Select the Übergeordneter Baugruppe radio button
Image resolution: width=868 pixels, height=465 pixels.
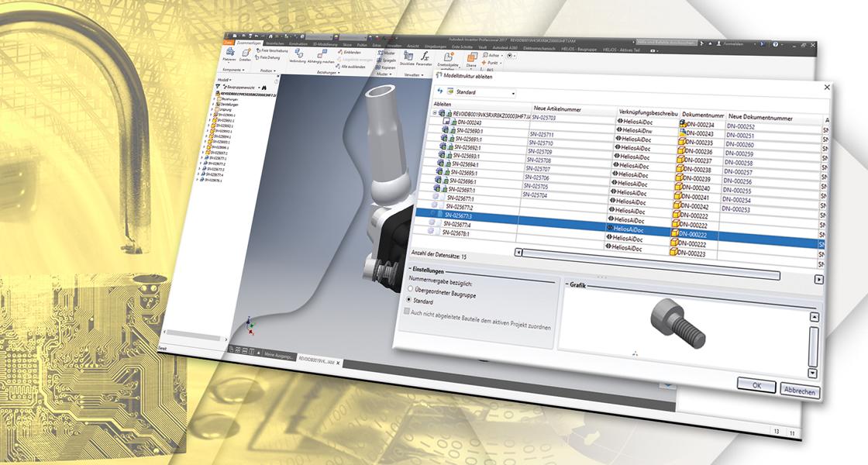(411, 288)
